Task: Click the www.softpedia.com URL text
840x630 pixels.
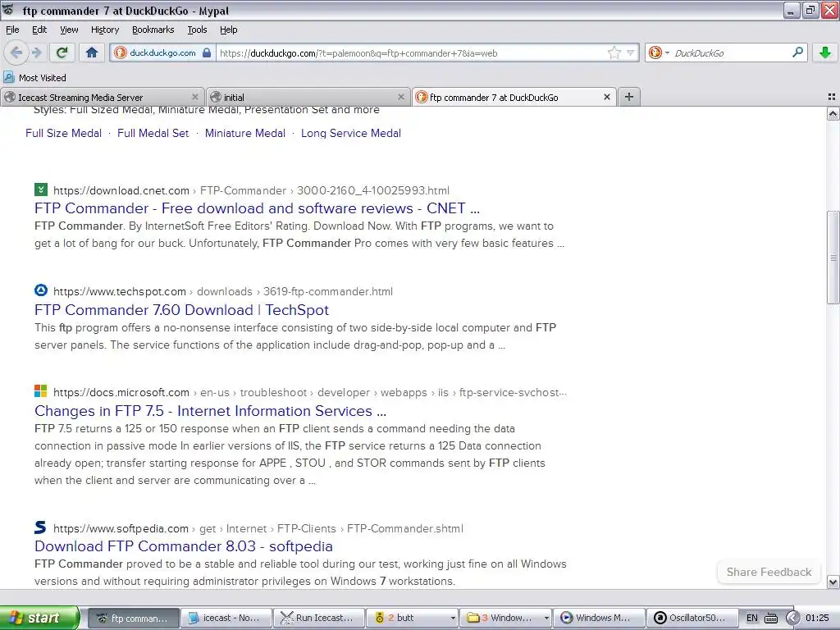Action: [121, 528]
